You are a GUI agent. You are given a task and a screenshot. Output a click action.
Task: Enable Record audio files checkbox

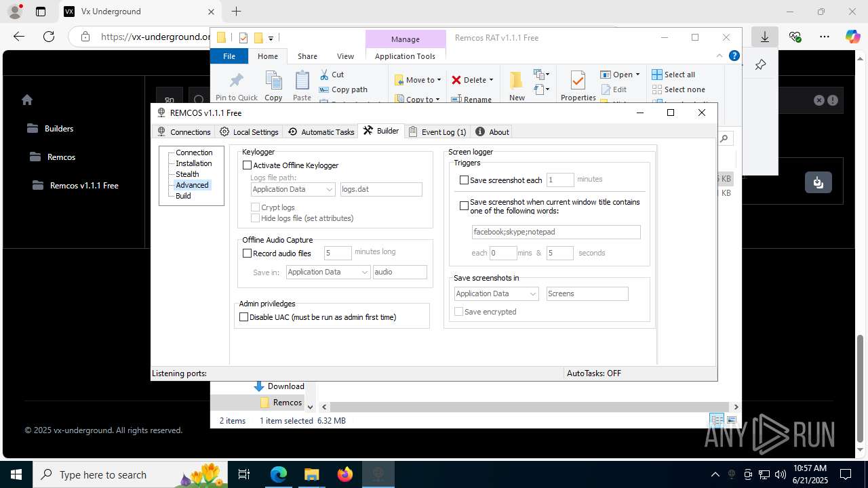pos(248,253)
